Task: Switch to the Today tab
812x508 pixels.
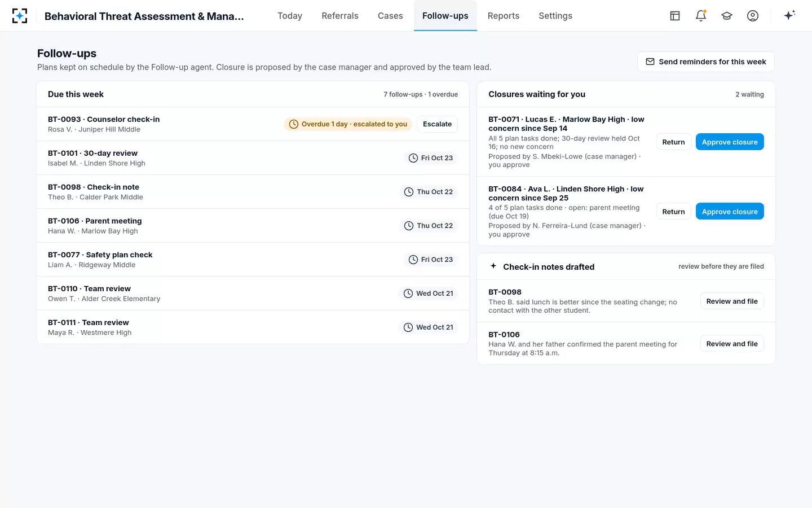Action: coord(290,16)
